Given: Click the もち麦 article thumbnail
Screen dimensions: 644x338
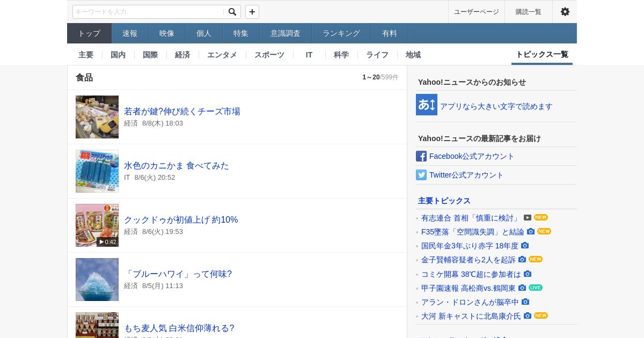Looking at the screenshot, I should 97,325.
